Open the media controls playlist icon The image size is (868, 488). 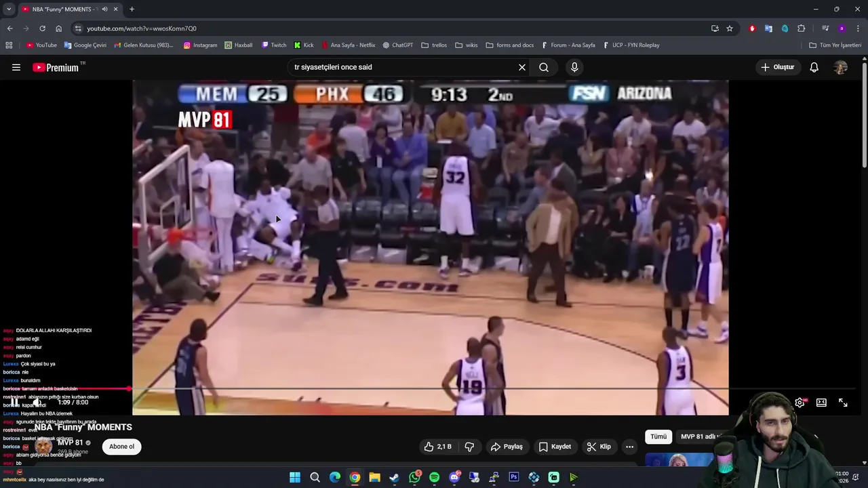825,28
